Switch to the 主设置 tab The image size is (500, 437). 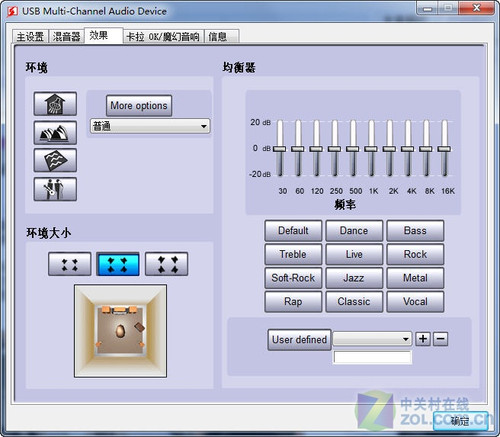tap(30, 36)
